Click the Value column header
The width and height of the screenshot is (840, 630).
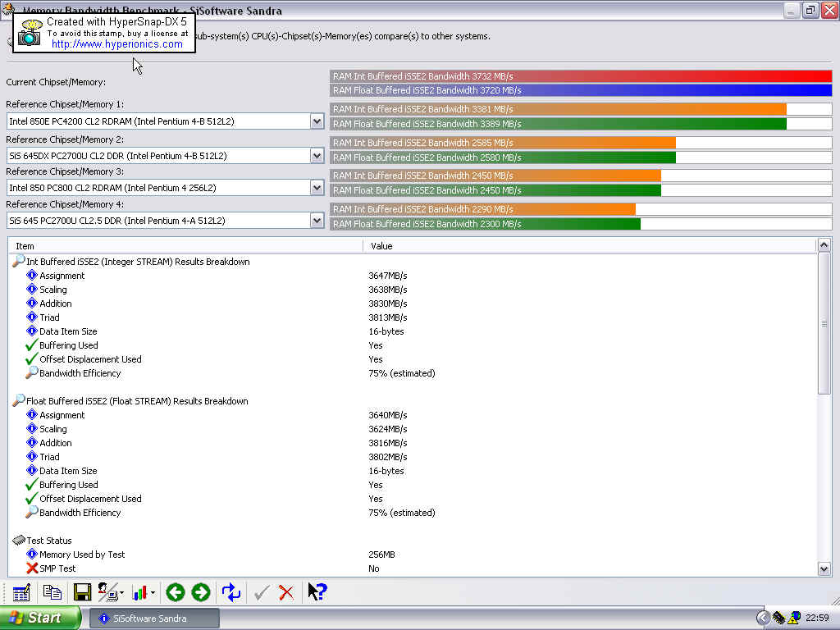click(x=589, y=246)
